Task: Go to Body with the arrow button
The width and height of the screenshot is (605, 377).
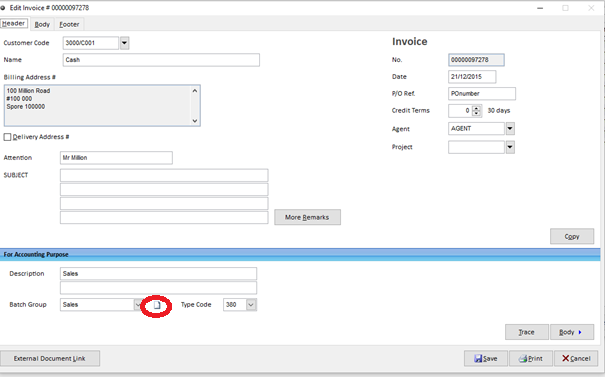Action: (572, 332)
